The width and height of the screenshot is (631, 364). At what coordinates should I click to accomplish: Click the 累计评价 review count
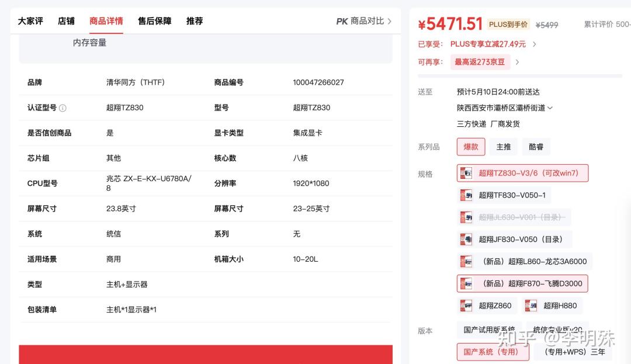tap(607, 25)
